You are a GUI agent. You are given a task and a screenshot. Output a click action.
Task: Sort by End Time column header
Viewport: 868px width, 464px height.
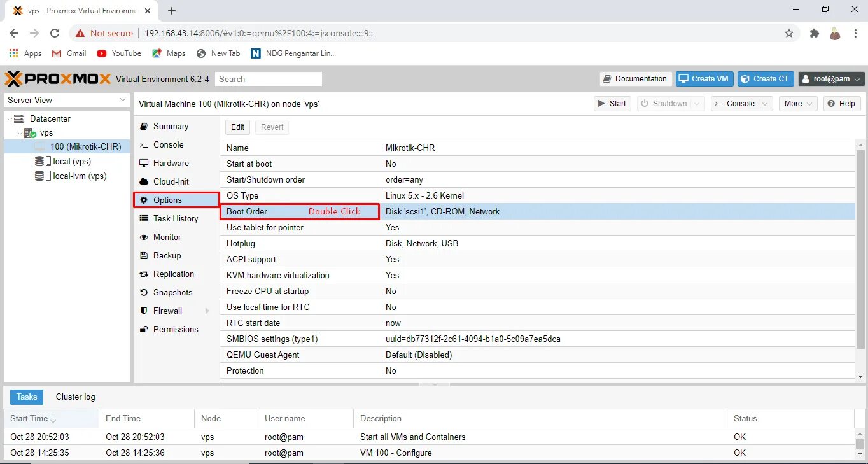(x=146, y=418)
